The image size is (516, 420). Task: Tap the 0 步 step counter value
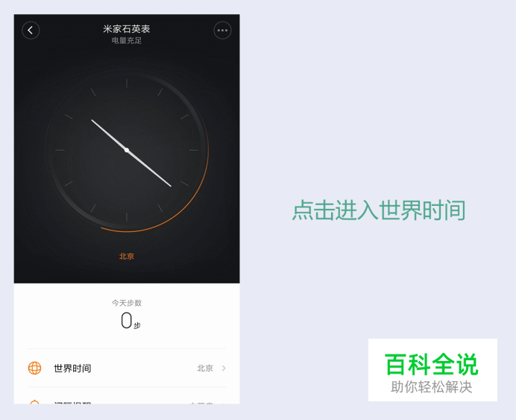[x=130, y=321]
